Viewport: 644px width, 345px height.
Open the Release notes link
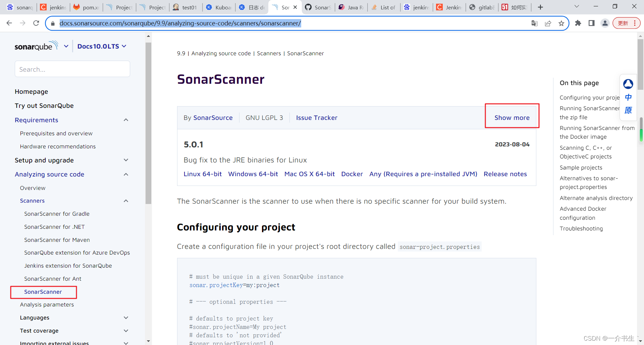click(x=505, y=174)
